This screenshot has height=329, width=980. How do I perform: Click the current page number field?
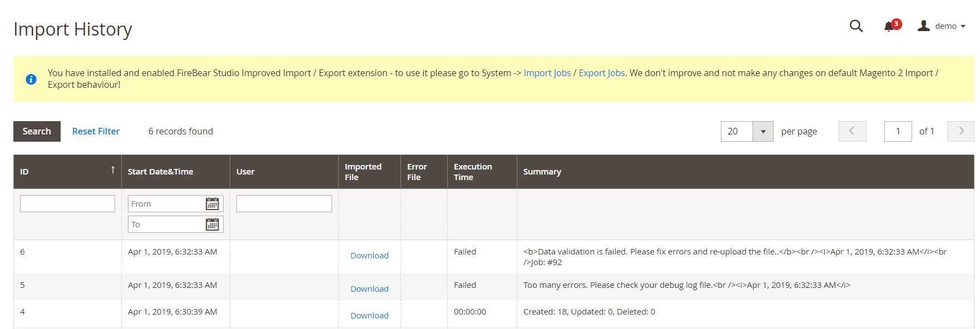pos(898,131)
